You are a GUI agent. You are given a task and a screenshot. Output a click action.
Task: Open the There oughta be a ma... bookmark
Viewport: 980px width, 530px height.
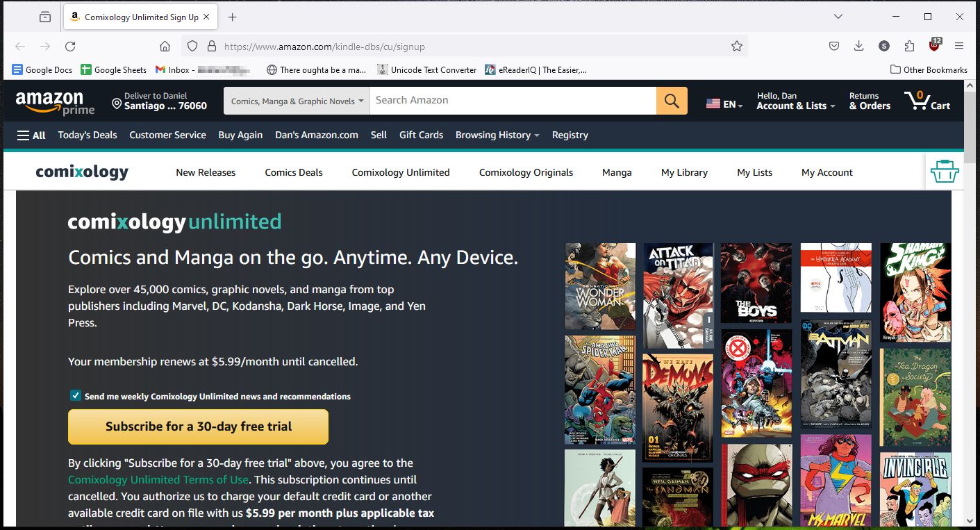[x=317, y=69]
